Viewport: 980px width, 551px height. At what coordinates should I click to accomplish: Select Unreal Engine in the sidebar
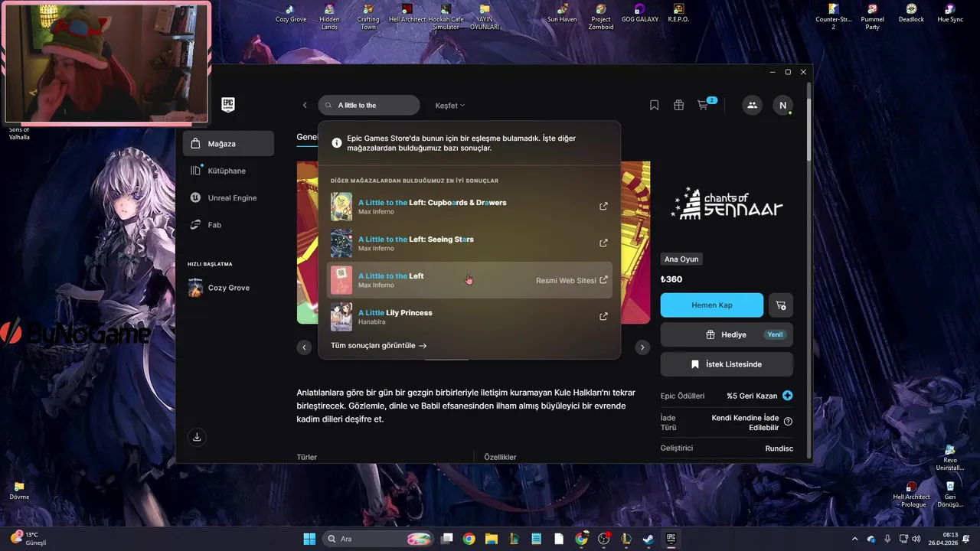point(228,197)
